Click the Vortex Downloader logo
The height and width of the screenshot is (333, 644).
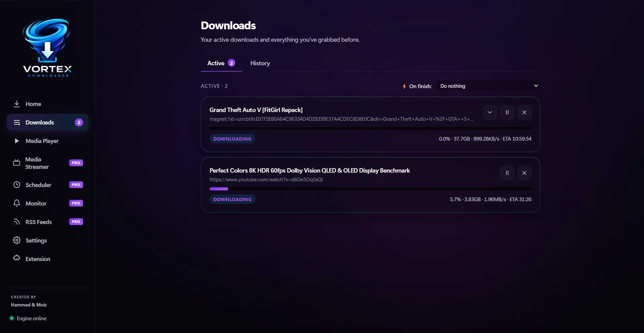click(47, 48)
